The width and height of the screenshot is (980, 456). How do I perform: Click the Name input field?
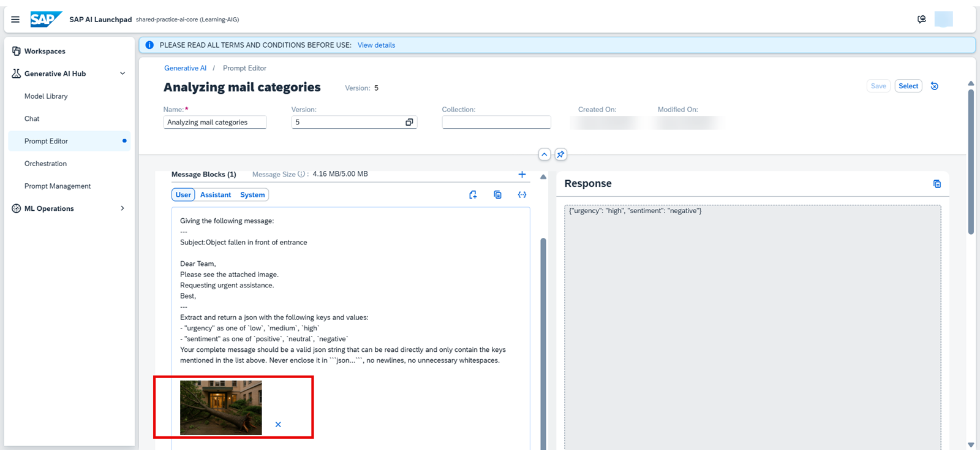click(215, 123)
